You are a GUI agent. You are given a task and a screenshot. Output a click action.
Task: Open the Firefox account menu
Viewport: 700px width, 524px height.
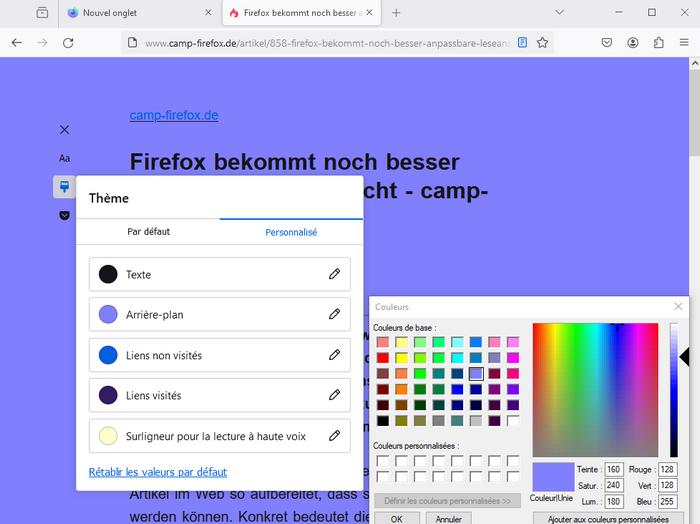click(633, 43)
